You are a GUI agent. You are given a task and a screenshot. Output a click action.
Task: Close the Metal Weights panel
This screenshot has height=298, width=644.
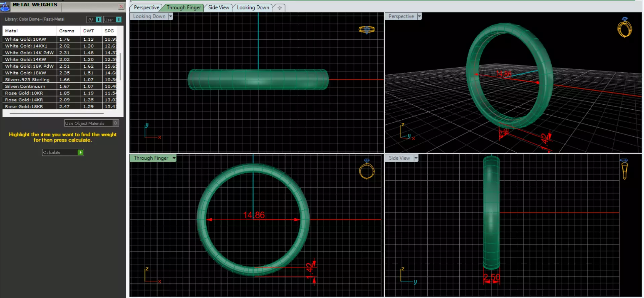[x=121, y=6]
